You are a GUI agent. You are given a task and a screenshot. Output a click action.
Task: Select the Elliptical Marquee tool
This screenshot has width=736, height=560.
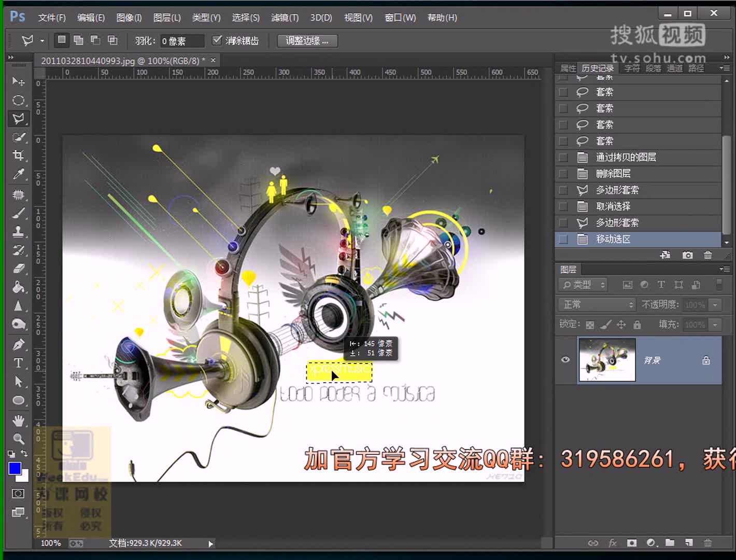click(19, 100)
